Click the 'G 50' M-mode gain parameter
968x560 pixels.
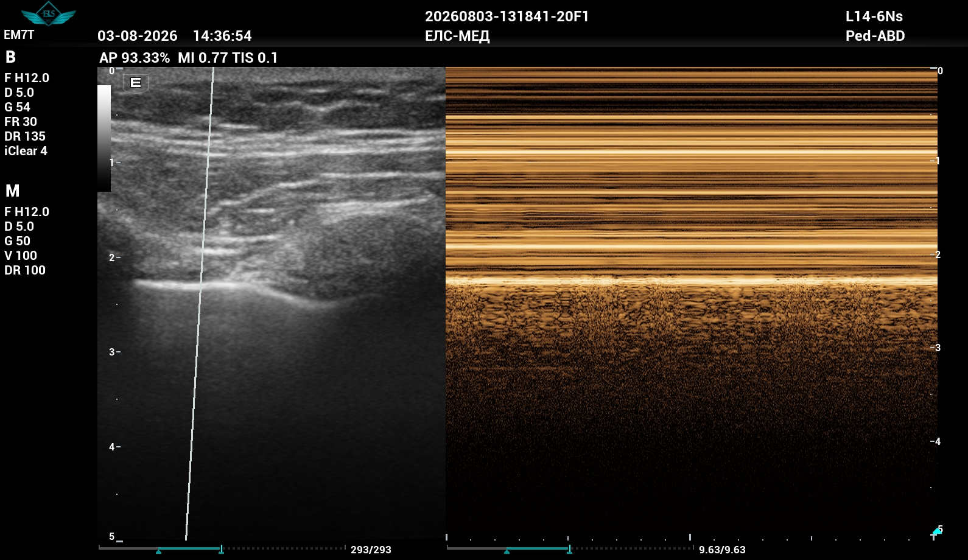pos(17,241)
